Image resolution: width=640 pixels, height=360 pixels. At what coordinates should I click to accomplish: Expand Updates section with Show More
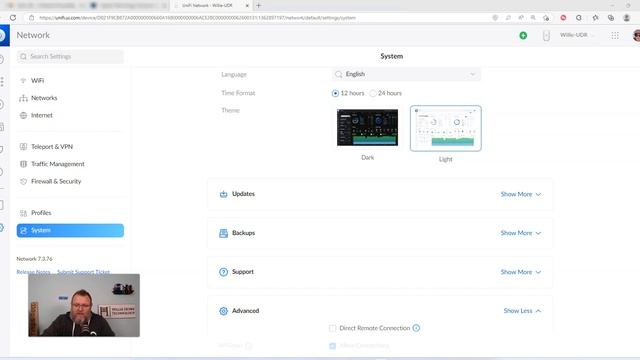[520, 194]
